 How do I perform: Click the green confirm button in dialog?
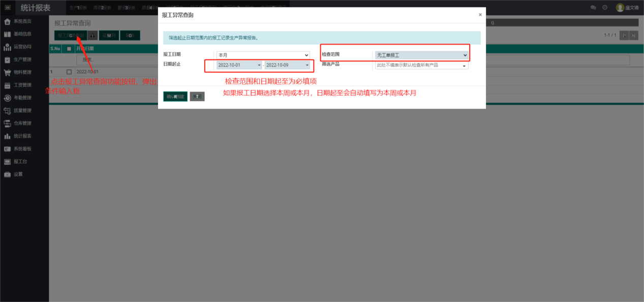[x=175, y=97]
